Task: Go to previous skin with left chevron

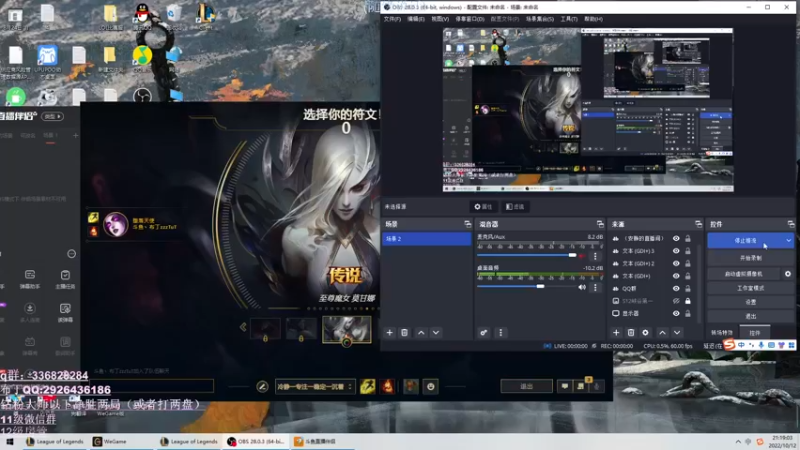Action: click(x=243, y=327)
